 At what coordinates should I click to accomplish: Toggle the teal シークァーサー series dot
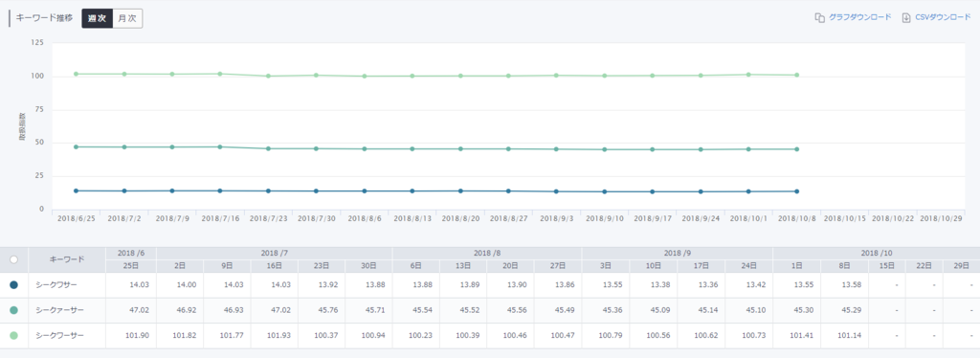[13, 310]
